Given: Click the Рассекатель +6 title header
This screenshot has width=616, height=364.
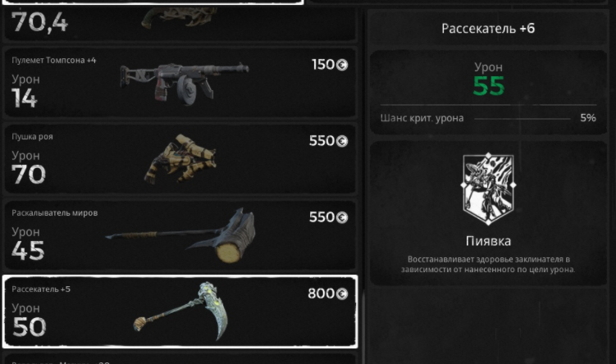Looking at the screenshot, I should [488, 29].
